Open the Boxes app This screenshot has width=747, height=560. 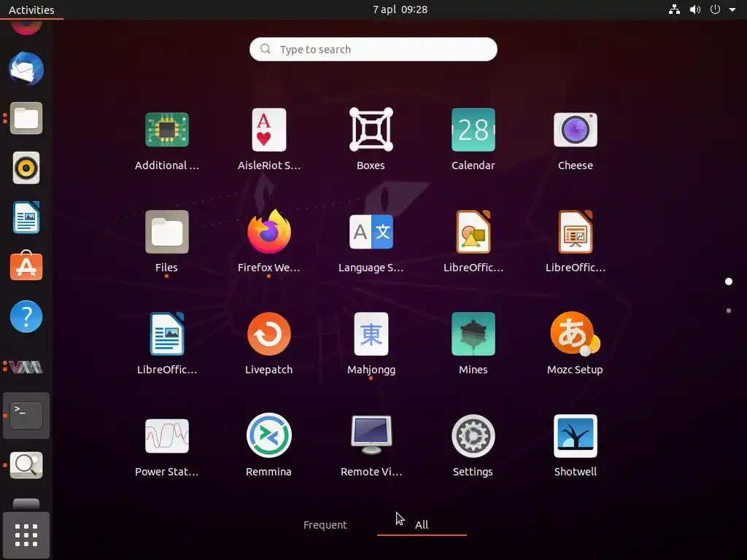[371, 130]
